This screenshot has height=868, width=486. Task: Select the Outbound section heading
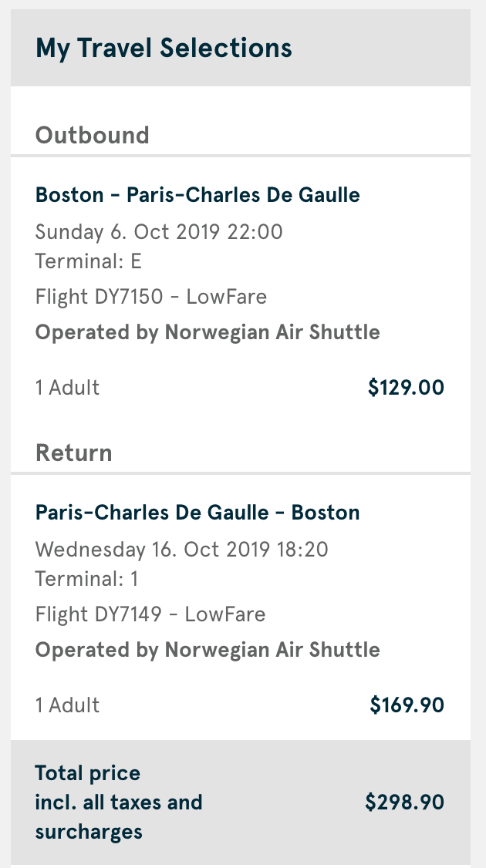[93, 135]
